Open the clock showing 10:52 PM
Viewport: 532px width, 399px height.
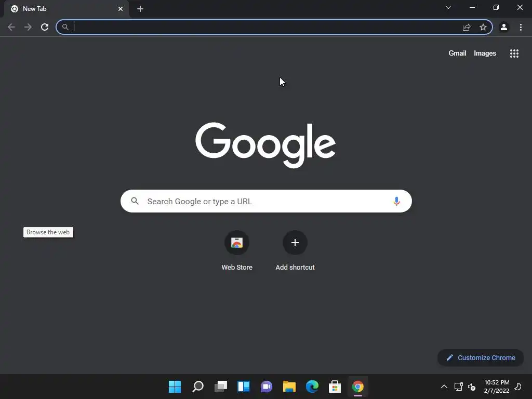(497, 387)
